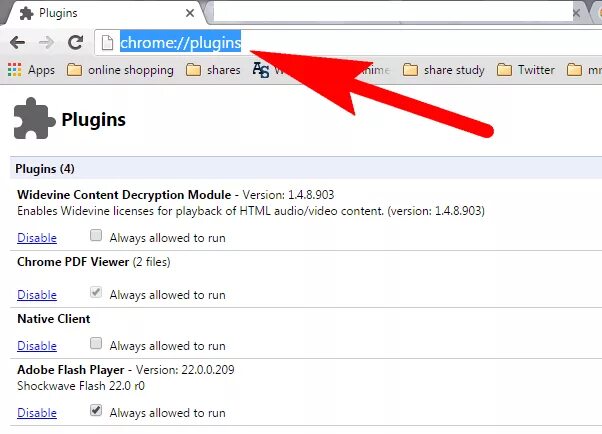
Task: Open the share study bookmark folder
Action: pyautogui.click(x=443, y=70)
